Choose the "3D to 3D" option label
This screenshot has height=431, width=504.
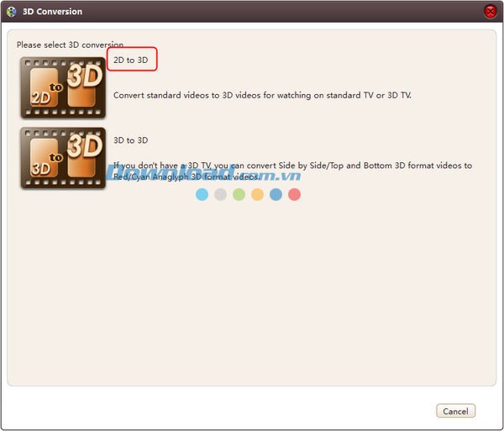pyautogui.click(x=131, y=140)
